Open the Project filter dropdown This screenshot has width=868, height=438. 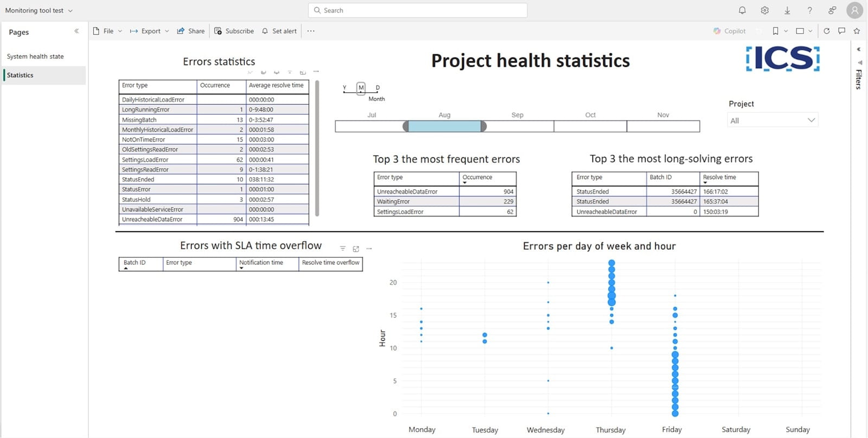772,120
